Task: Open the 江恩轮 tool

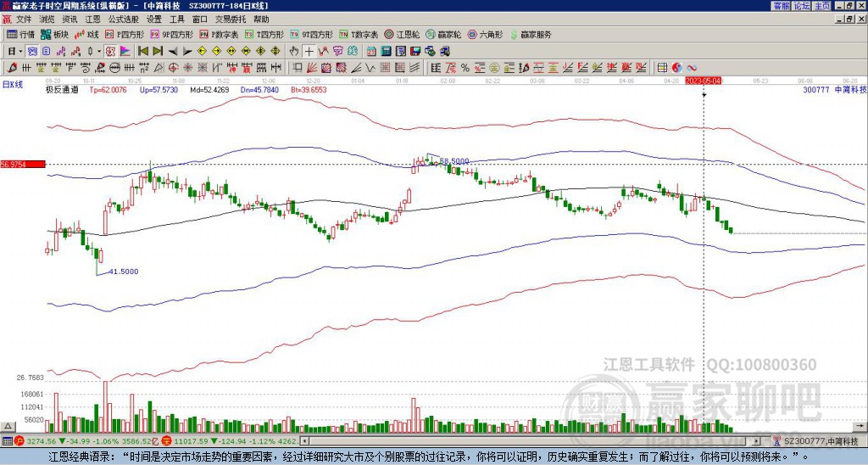Action: click(x=401, y=34)
